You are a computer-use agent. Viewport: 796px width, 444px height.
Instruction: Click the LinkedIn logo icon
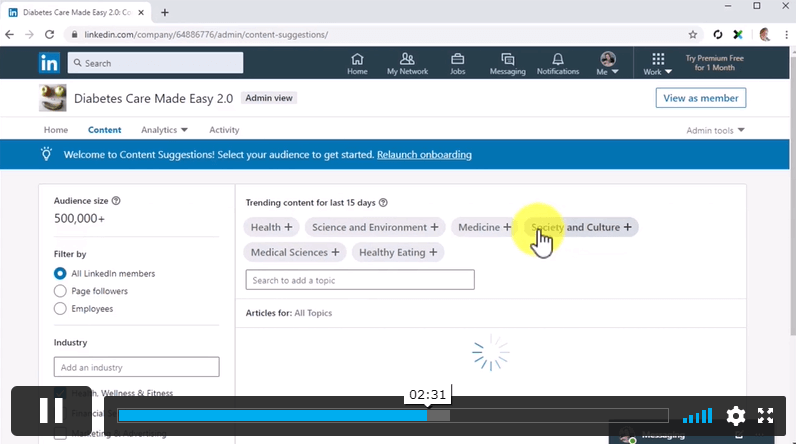pyautogui.click(x=49, y=63)
